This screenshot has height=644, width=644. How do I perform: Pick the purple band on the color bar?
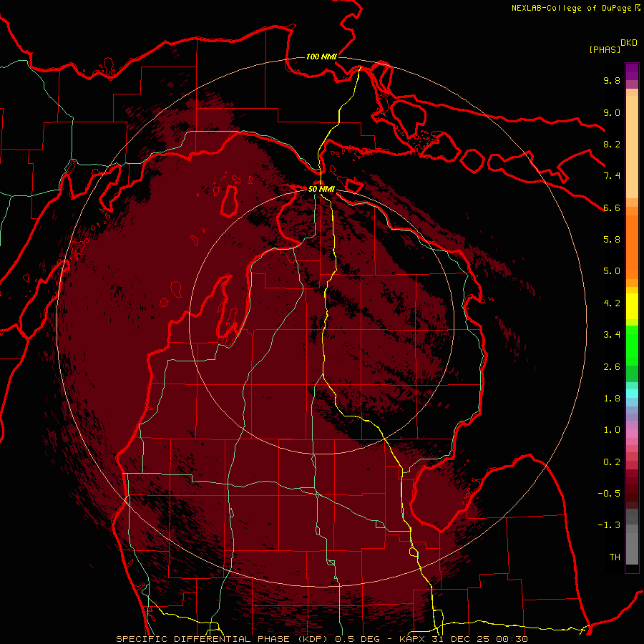632,72
